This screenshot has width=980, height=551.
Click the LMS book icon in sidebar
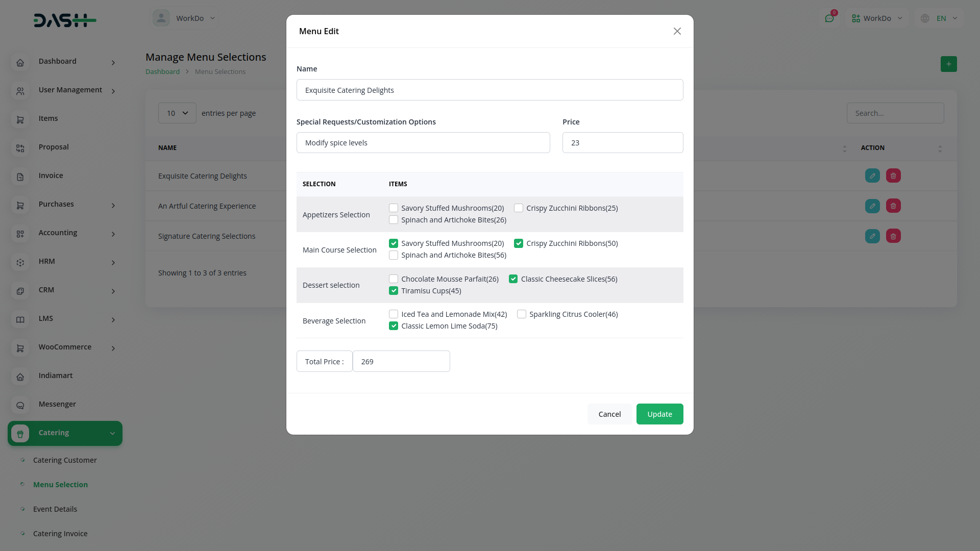20,319
